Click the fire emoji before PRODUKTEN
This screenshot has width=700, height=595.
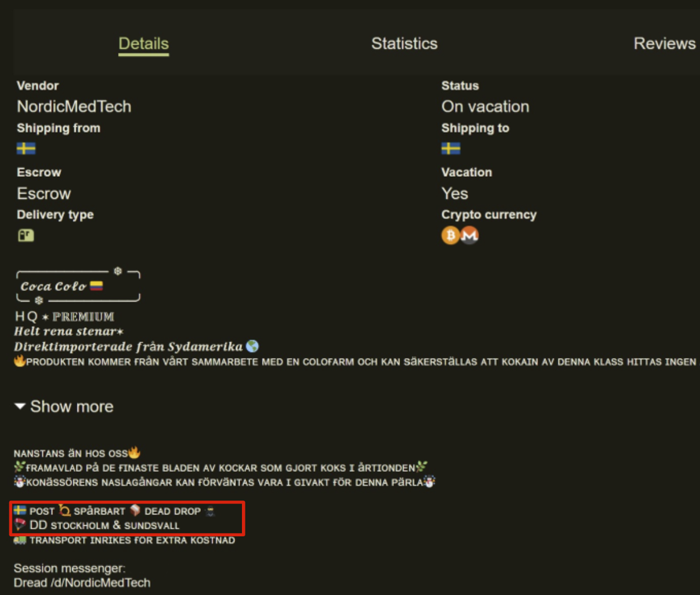click(20, 361)
